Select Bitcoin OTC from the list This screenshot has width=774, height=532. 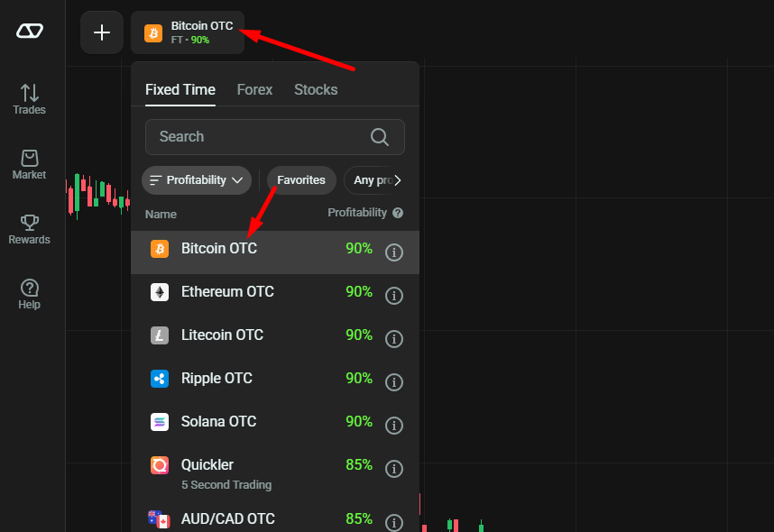(275, 252)
